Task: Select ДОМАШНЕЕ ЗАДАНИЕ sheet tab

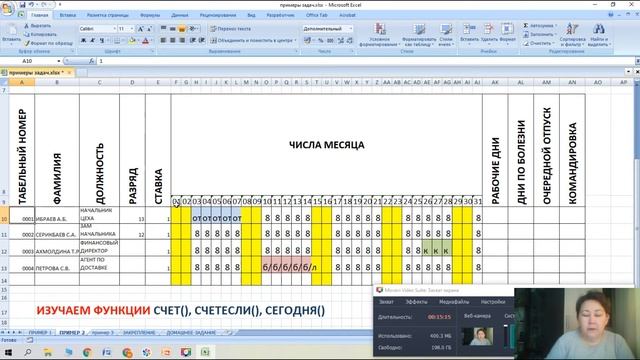Action: click(191, 333)
